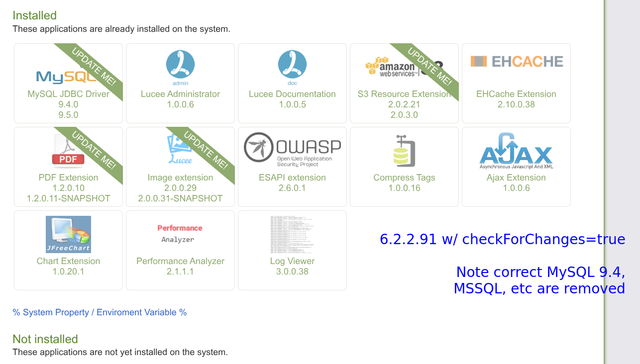Open System Property / Environment Variable link
640x364 pixels.
[x=100, y=312]
